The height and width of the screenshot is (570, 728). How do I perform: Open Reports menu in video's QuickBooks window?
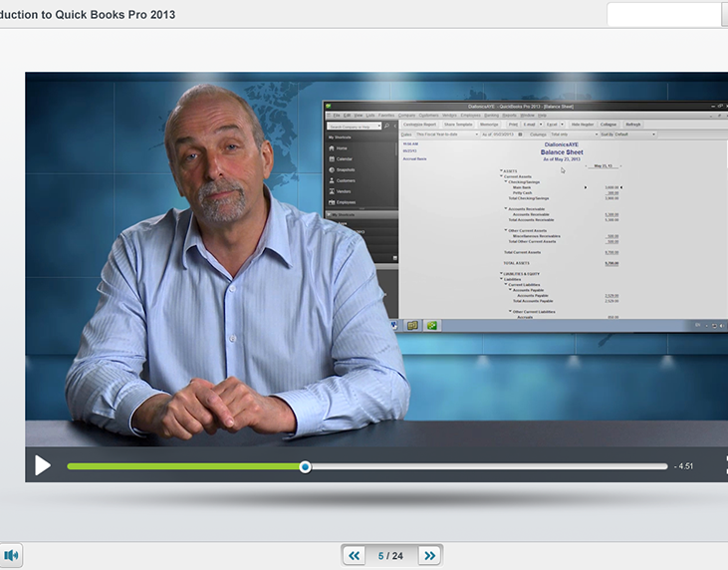pos(509,116)
